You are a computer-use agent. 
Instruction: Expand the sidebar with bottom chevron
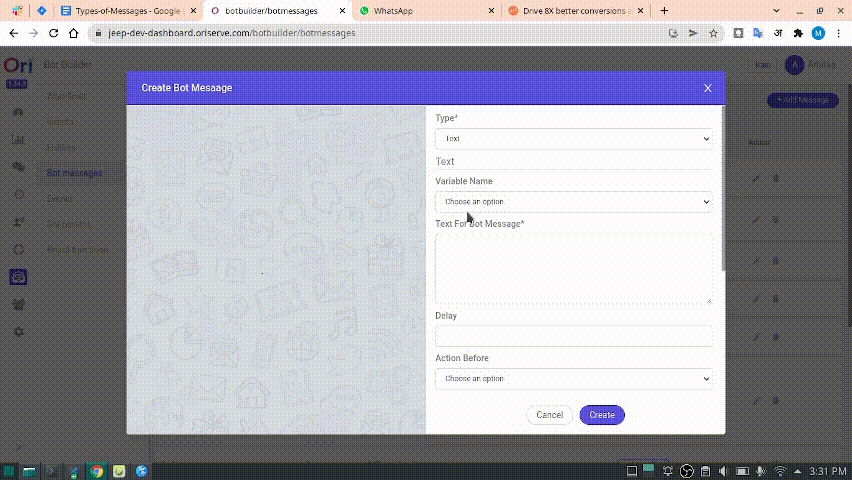[18, 447]
